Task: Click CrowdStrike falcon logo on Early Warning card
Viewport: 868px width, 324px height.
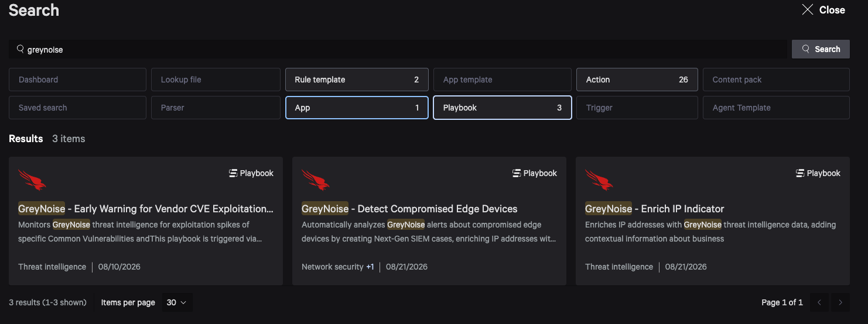Action: point(32,180)
